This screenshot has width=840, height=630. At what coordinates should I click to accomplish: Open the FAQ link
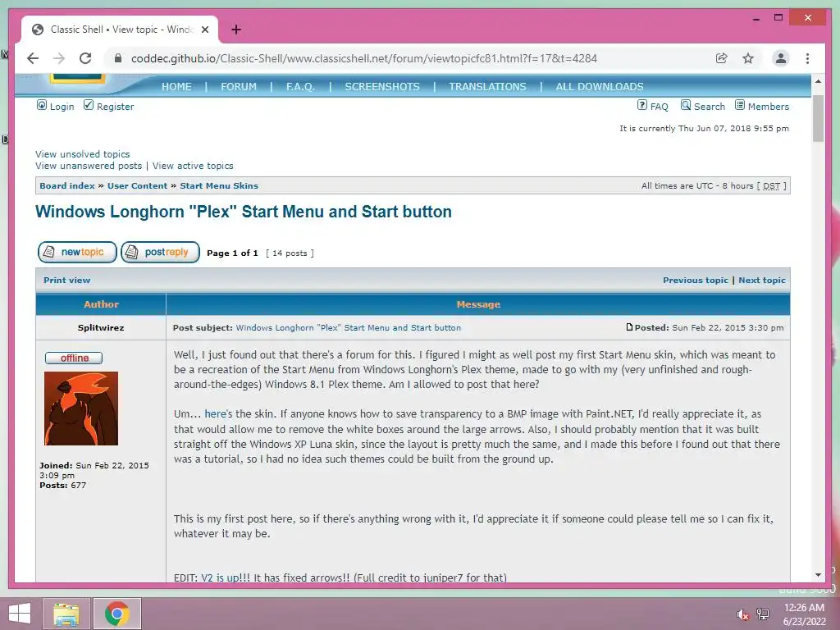coord(659,107)
